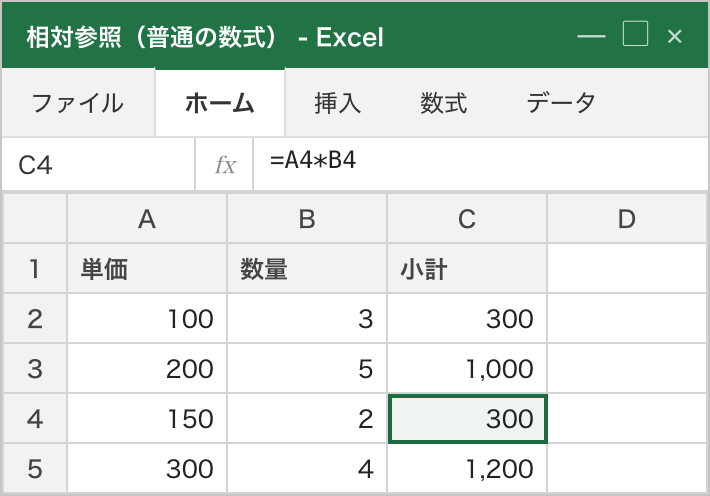Image resolution: width=710 pixels, height=496 pixels.
Task: Select cell B3 containing 5
Action: click(x=307, y=368)
